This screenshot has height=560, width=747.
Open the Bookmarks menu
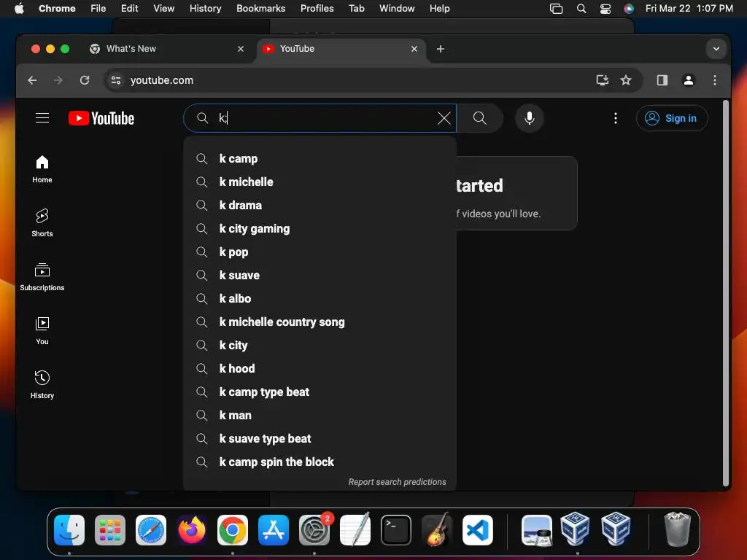pyautogui.click(x=260, y=8)
